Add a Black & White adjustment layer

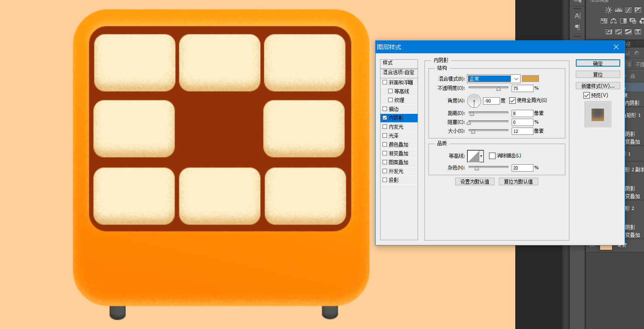(623, 21)
